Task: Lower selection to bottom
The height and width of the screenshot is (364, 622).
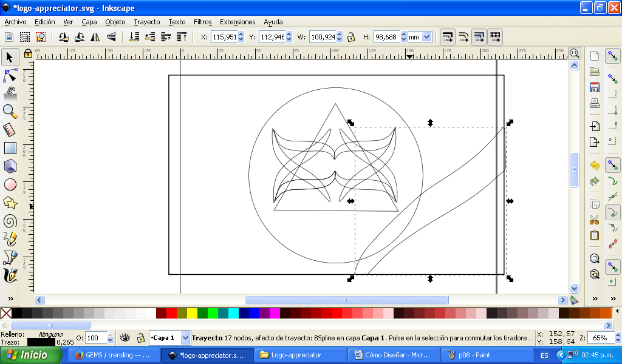Action: (x=134, y=37)
